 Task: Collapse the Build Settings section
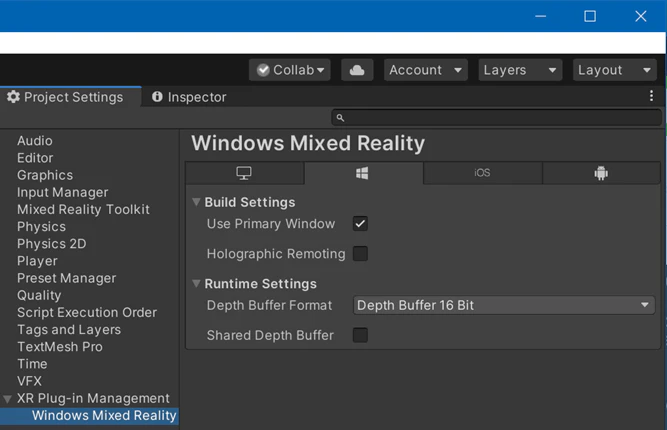click(196, 202)
